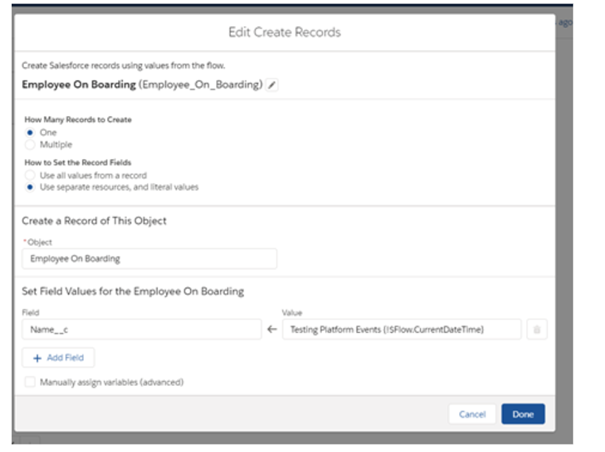Click the left arrow between Field and Value
This screenshot has width=605, height=452.
[273, 329]
